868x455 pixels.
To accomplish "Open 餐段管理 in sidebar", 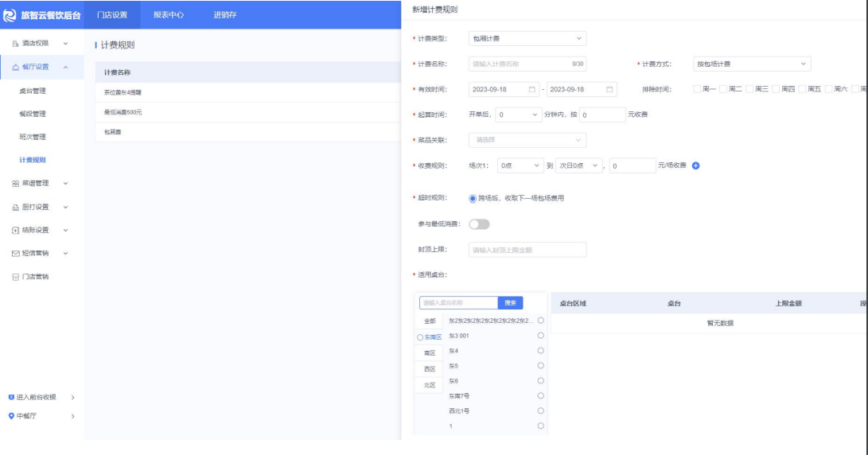I will 32,114.
